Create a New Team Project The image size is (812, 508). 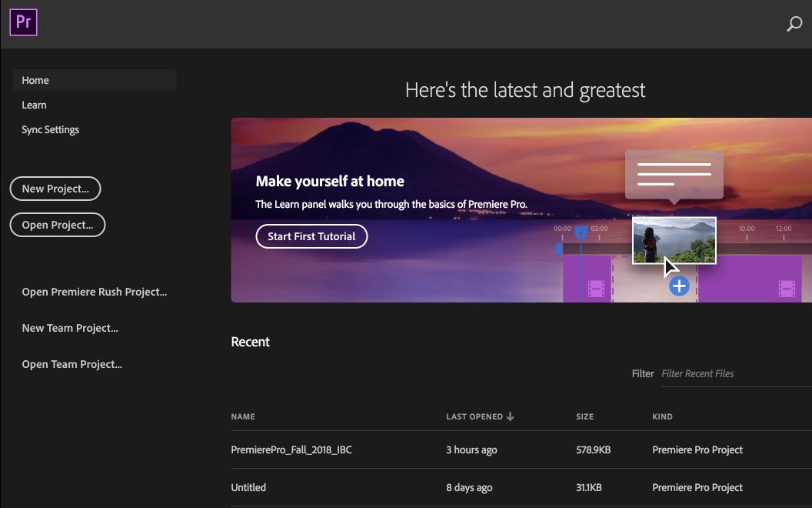coord(70,328)
